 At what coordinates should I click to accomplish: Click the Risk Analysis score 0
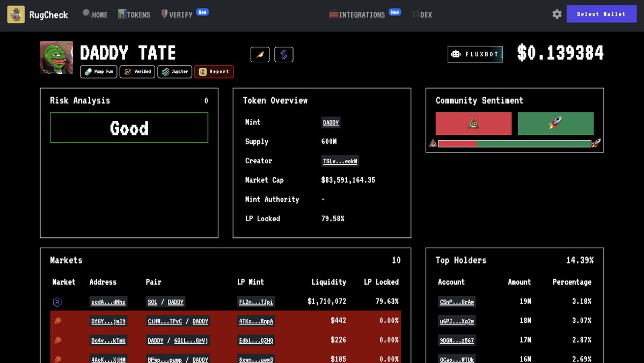click(x=206, y=101)
